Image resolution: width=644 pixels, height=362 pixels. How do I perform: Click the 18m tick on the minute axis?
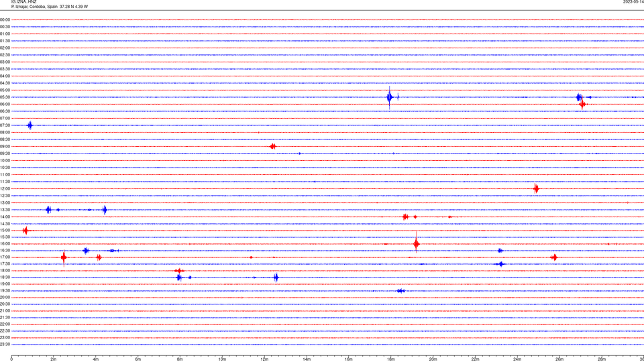[x=390, y=359]
